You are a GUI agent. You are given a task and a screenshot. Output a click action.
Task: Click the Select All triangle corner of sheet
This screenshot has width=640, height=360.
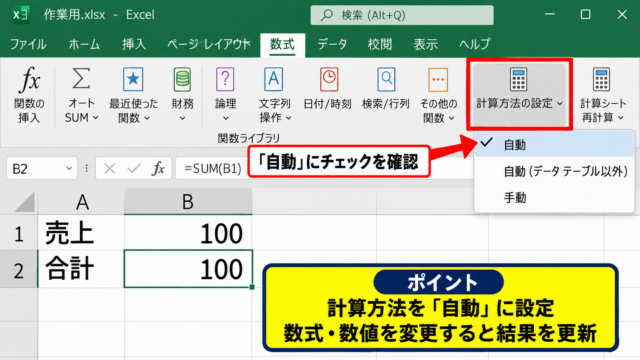24,202
